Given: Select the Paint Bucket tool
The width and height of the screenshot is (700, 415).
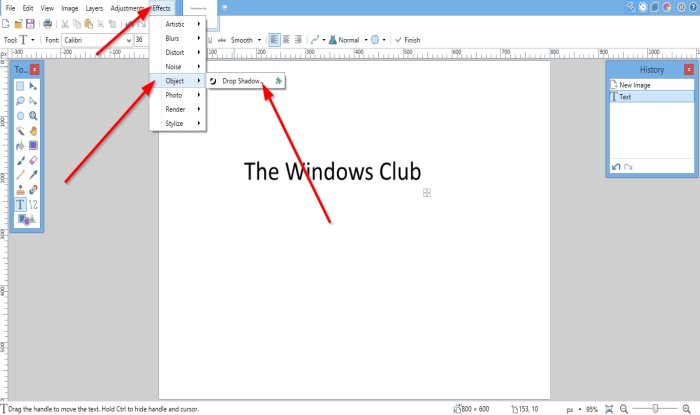Looking at the screenshot, I should point(20,145).
